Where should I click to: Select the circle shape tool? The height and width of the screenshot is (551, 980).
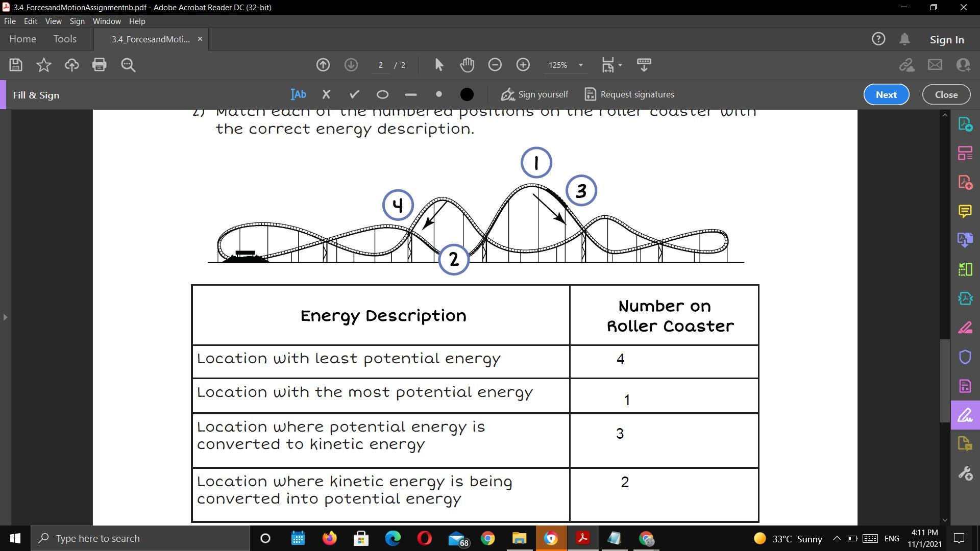tap(382, 95)
